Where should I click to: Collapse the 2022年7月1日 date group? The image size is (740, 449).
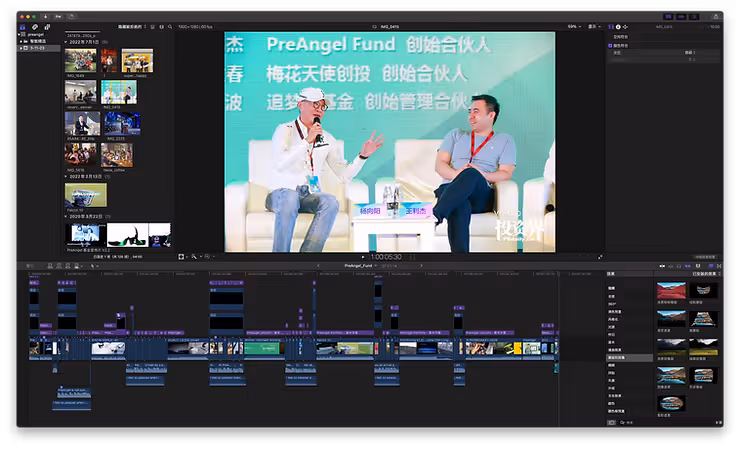65,42
